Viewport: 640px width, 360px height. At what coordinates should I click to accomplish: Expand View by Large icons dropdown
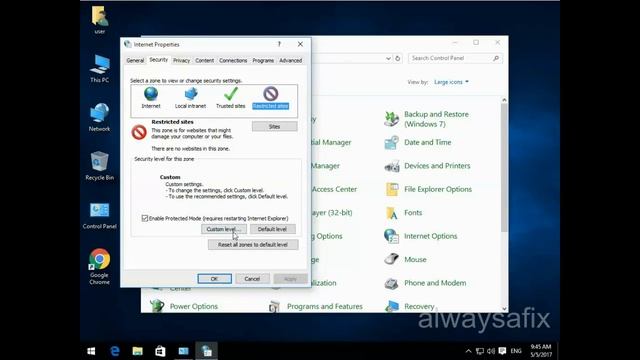coord(451,82)
